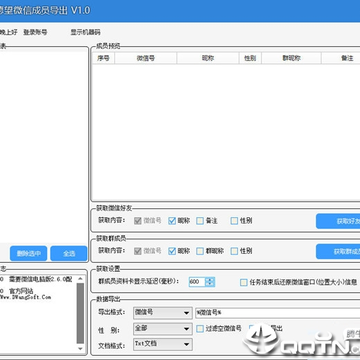The width and height of the screenshot is (360, 360).
Task: Click the 微信号 column header in 成员预览
Action: [146, 58]
